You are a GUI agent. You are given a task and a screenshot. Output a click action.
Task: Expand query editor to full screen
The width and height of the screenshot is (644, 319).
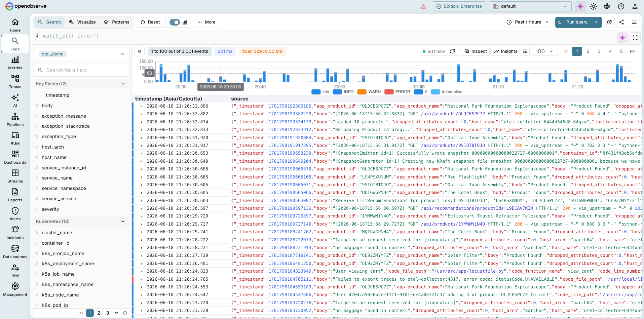coord(635,38)
